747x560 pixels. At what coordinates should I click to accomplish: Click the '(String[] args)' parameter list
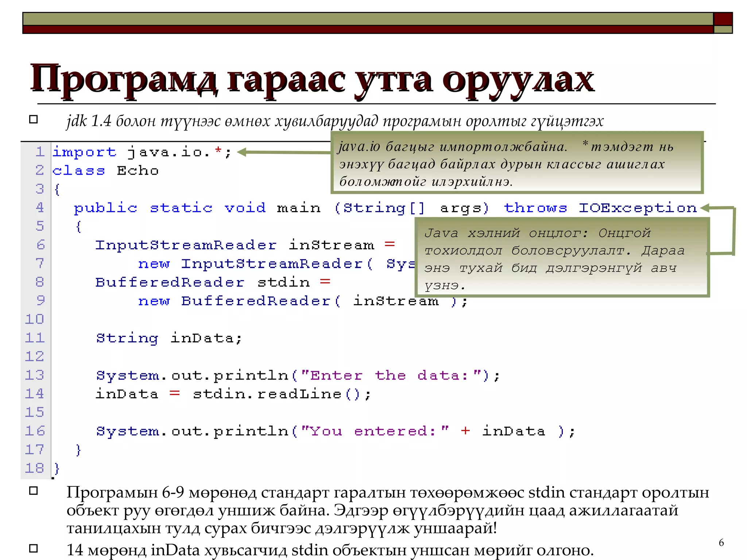[412, 208]
